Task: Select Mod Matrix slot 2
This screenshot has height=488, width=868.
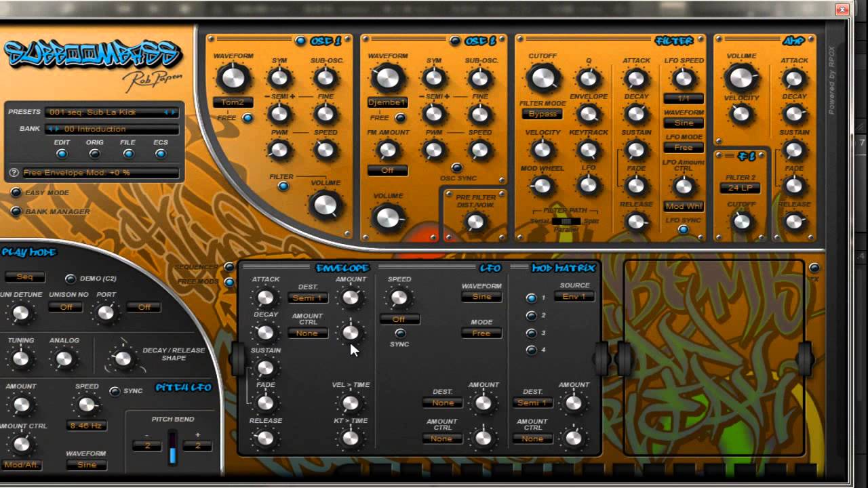Action: (x=531, y=315)
